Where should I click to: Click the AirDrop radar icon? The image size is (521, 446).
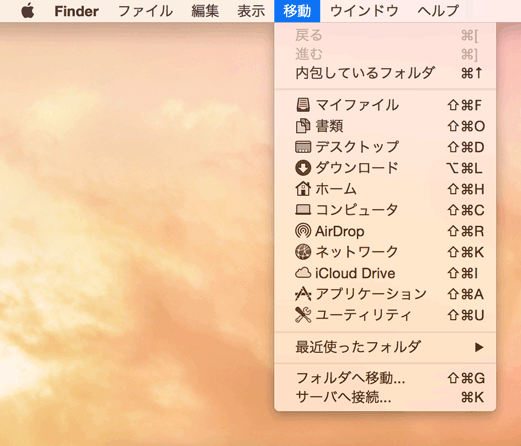(x=303, y=231)
